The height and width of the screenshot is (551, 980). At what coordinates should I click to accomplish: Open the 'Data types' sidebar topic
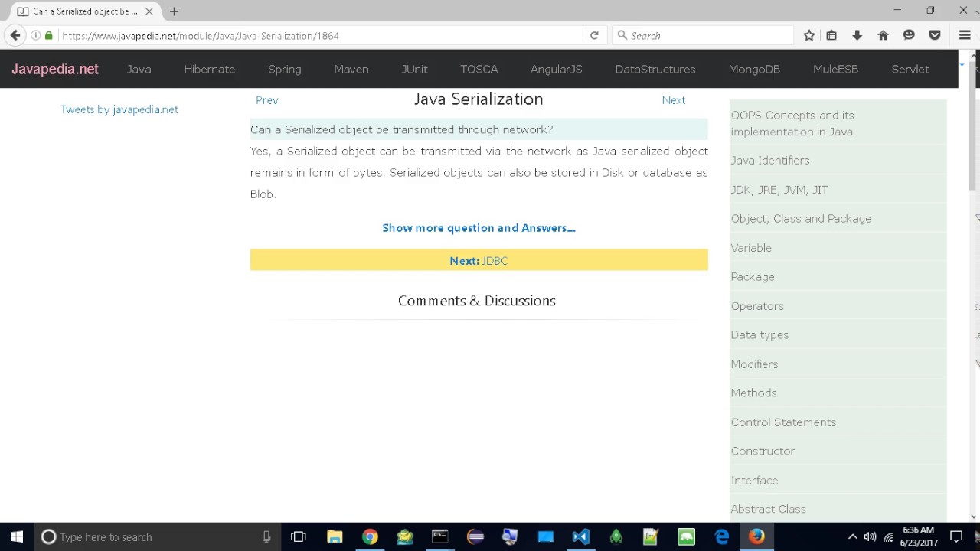(759, 335)
